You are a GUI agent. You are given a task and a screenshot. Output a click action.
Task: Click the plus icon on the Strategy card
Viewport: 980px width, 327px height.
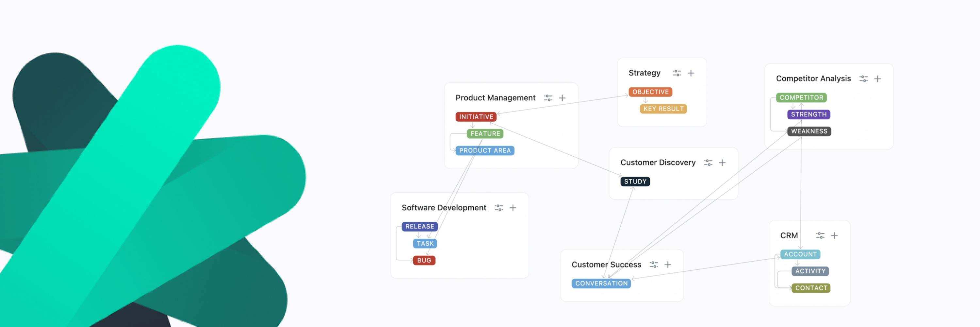(692, 73)
